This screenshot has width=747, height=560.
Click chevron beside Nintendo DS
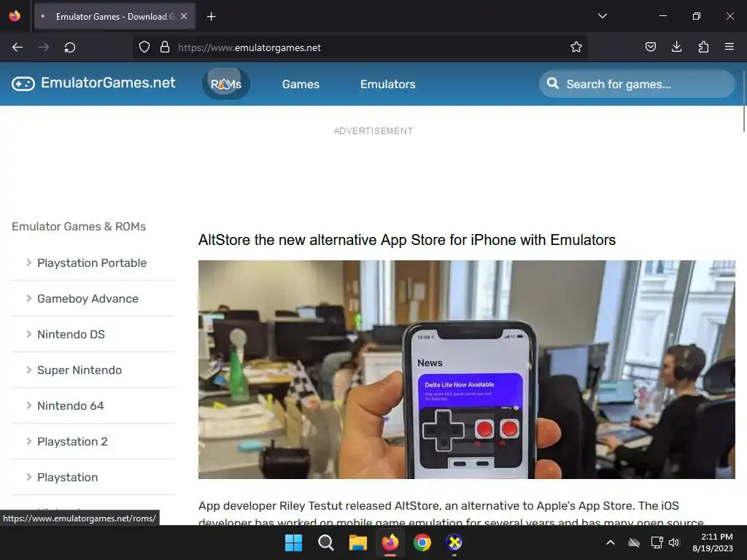click(x=28, y=334)
